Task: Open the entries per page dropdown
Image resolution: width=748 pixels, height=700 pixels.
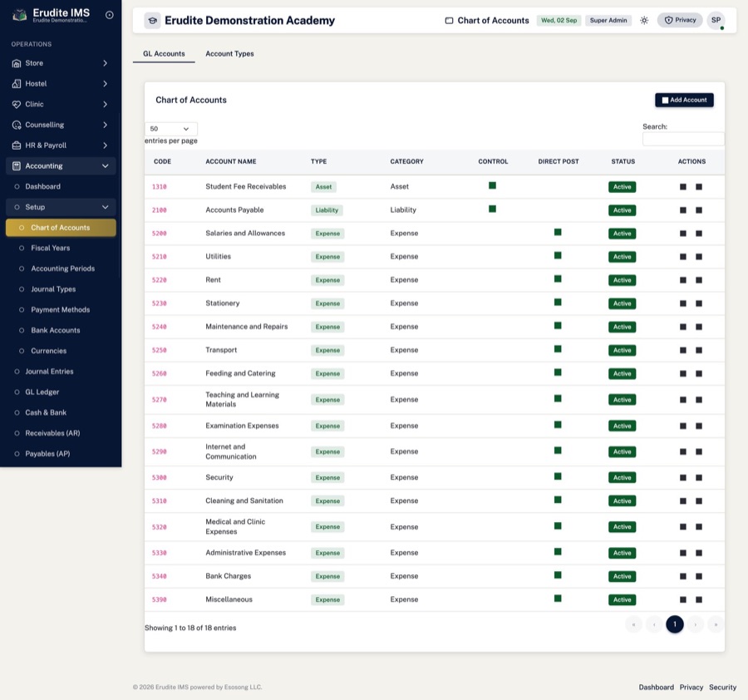Action: point(170,129)
